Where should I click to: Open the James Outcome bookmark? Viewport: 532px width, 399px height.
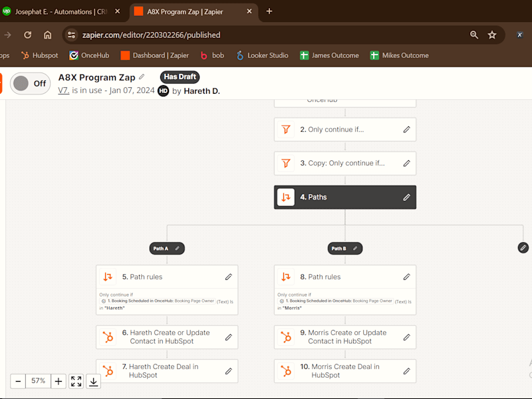pyautogui.click(x=329, y=55)
